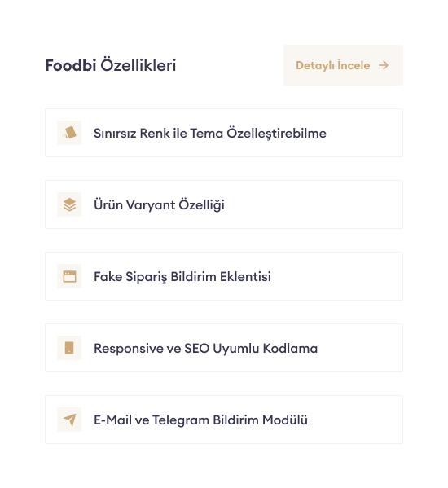
Task: Click the color swatch theme icon
Action: [x=69, y=133]
